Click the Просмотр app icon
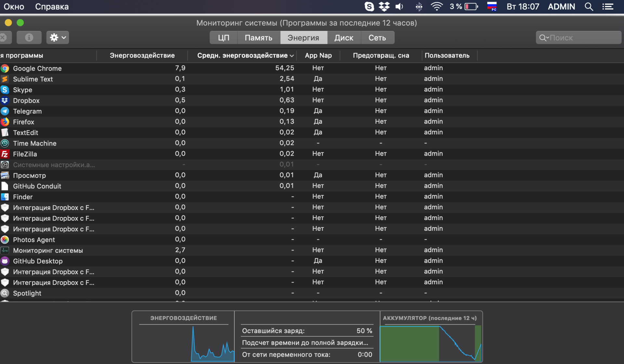Screen dimensions: 624x364 click(5, 175)
